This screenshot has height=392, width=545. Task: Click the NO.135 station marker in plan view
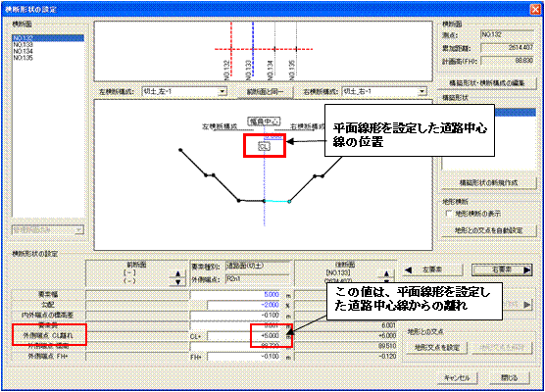pos(296,49)
